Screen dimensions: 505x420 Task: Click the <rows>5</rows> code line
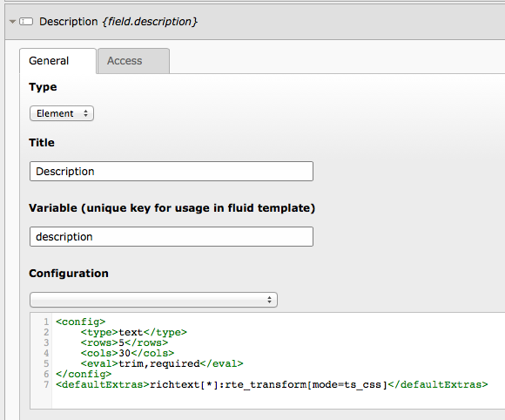pos(125,342)
